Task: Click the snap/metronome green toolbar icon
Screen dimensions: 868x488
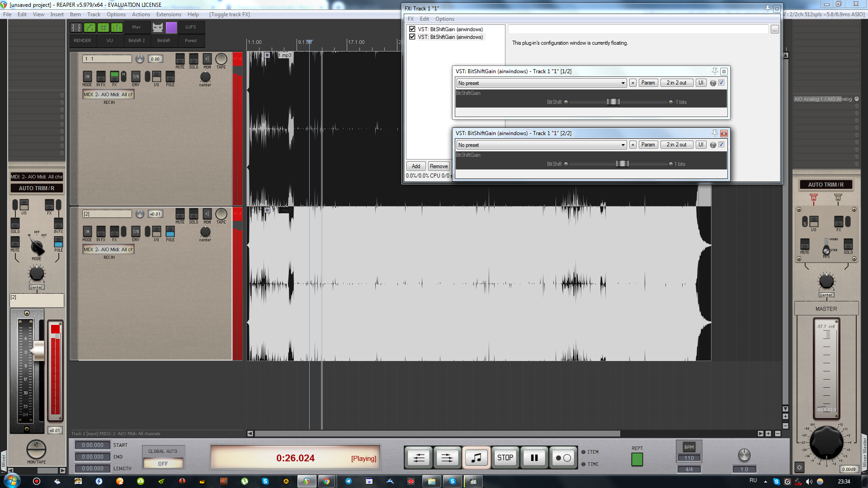Action: tap(117, 28)
